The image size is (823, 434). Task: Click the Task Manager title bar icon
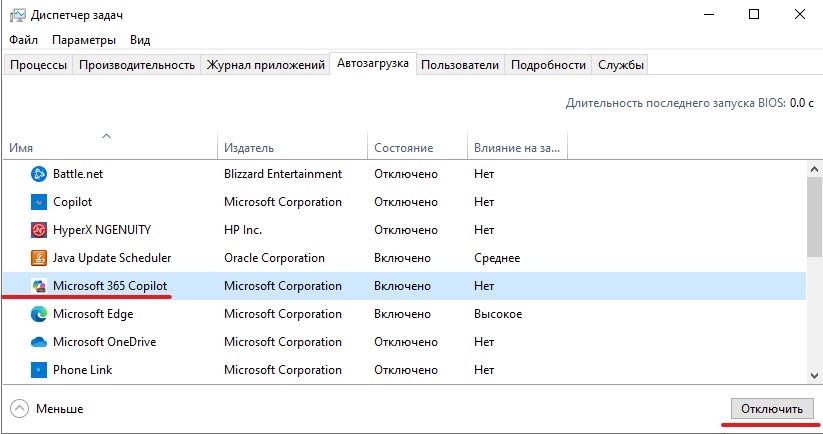pyautogui.click(x=17, y=15)
